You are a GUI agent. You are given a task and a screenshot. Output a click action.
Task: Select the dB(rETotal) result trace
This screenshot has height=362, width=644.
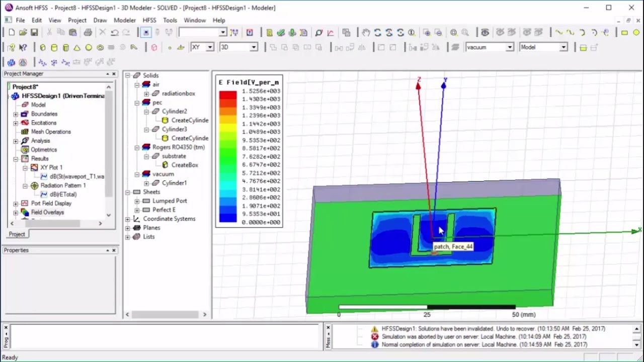(63, 195)
